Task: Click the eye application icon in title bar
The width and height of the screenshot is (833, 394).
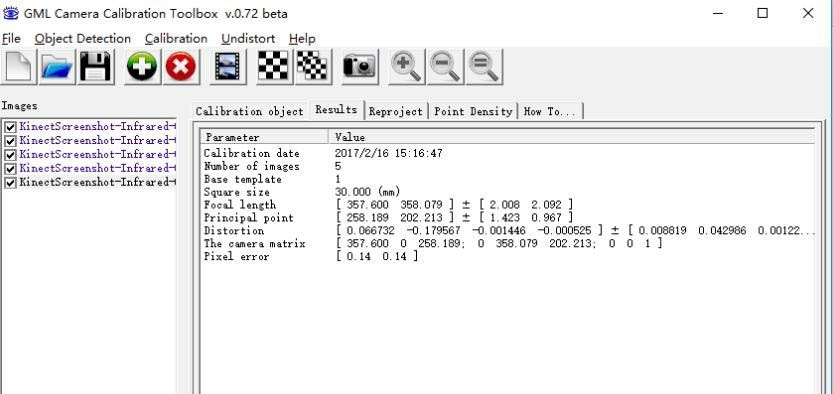Action: [11, 13]
